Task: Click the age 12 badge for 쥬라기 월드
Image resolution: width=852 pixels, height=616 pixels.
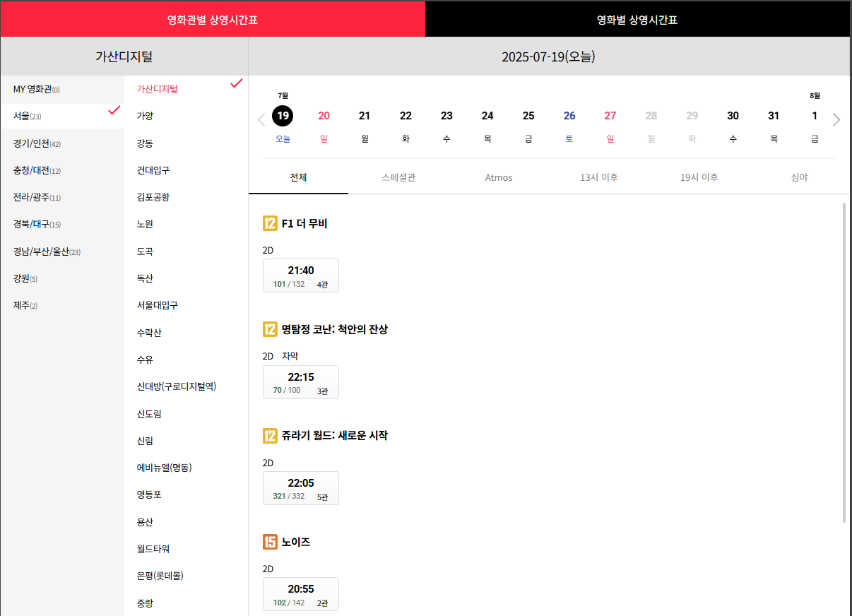Action: (270, 436)
